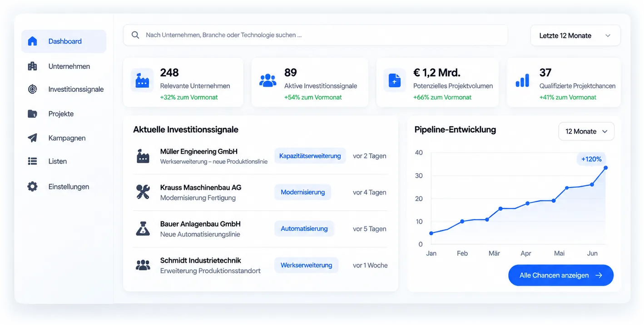Click the Automatisierung tag

(x=304, y=229)
